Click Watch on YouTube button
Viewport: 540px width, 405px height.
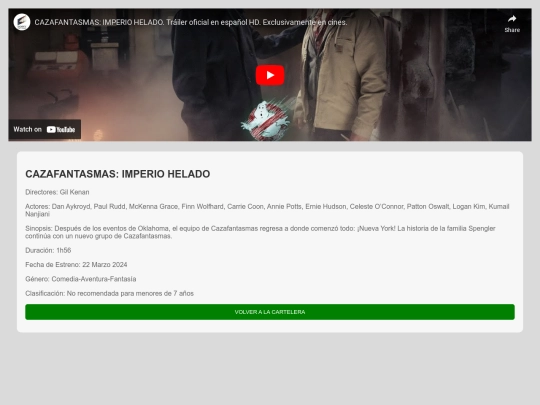[44, 129]
